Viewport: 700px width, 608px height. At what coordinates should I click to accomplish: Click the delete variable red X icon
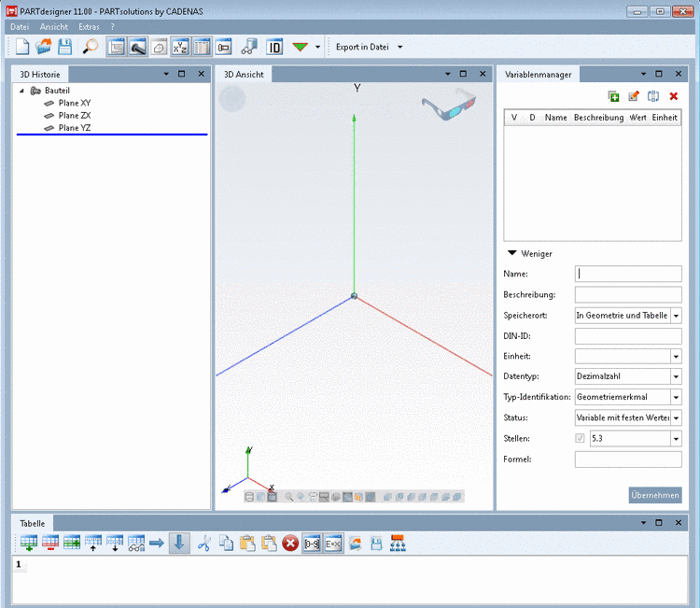coord(673,95)
